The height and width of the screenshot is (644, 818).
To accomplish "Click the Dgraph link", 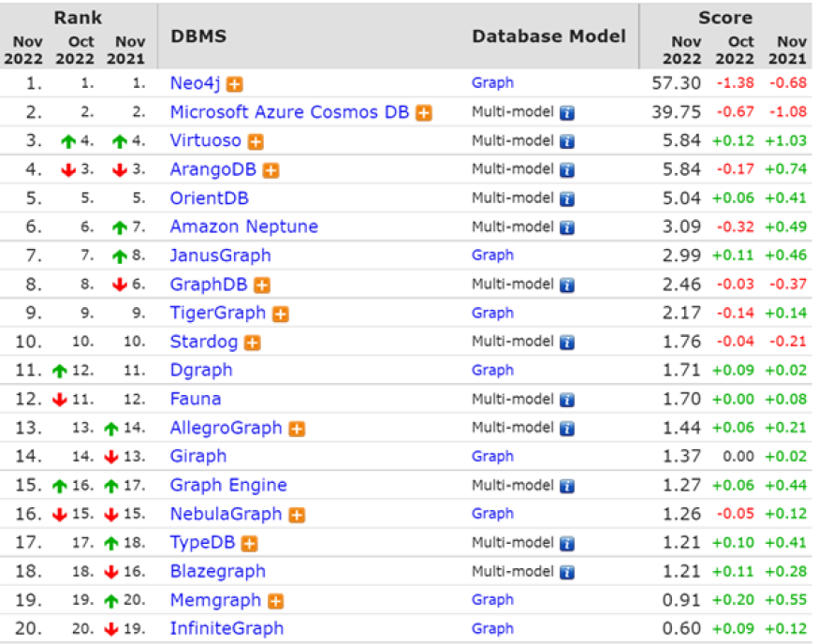I will pos(201,371).
